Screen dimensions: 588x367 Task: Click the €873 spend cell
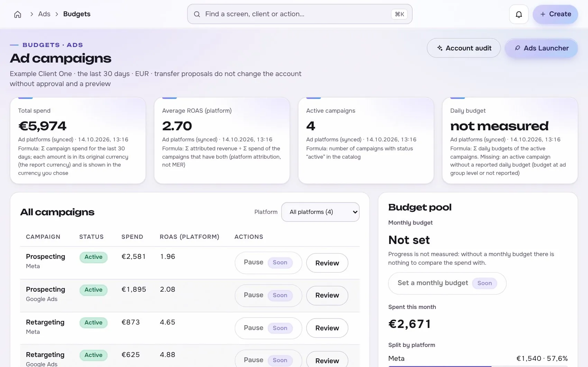[131, 322]
